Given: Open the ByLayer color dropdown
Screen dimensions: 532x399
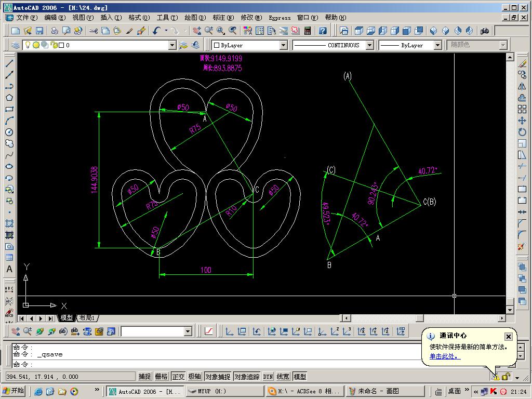Looking at the screenshot, I should [283, 45].
